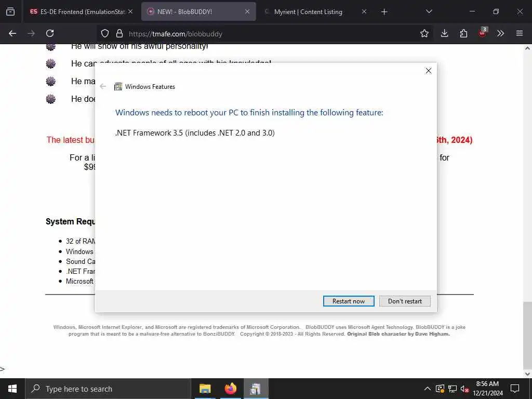Screen dimensions: 532x399
Task: Open Firefox from the taskbar
Action: [x=230, y=389]
